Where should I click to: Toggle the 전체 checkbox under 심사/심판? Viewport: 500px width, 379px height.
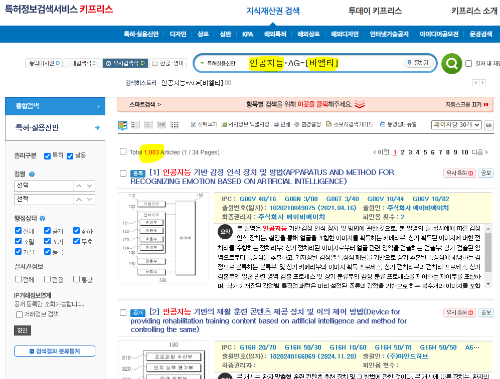18,279
